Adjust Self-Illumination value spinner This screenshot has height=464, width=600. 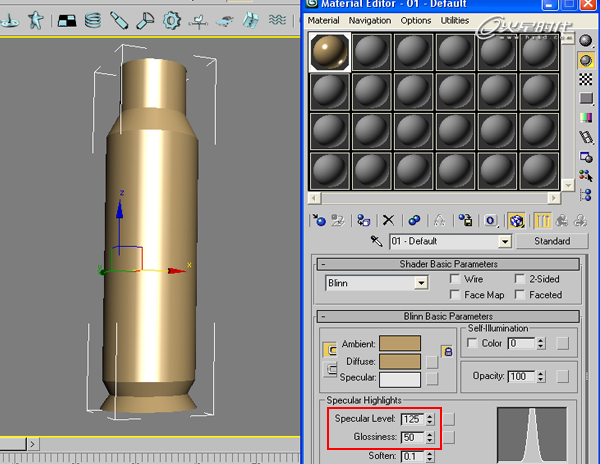[540, 343]
